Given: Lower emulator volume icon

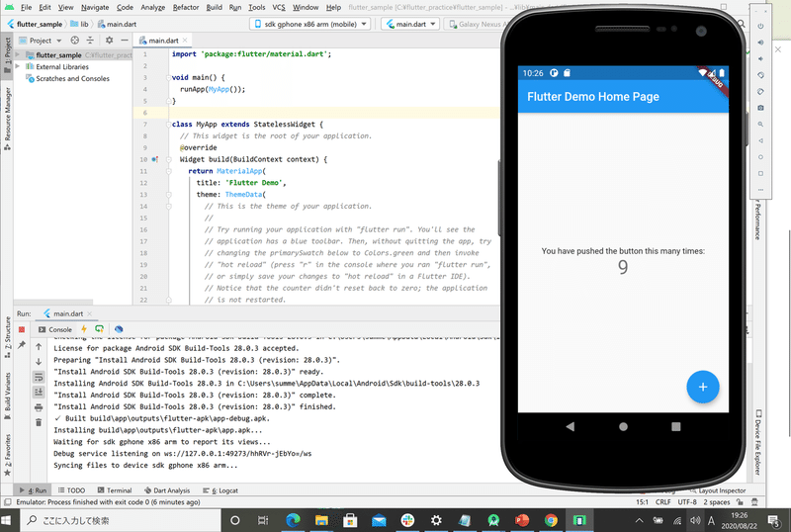Looking at the screenshot, I should (x=760, y=58).
